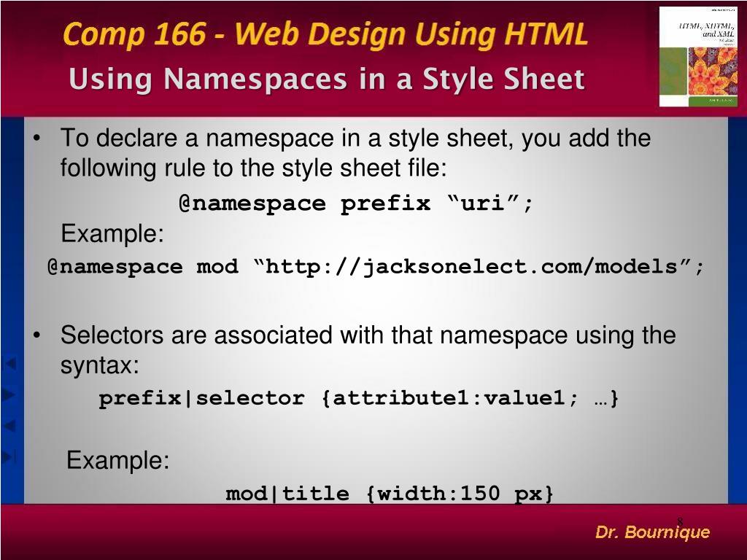The height and width of the screenshot is (560, 747).
Task: Click the 'Selectors are associated' bullet text
Action: tap(368, 350)
